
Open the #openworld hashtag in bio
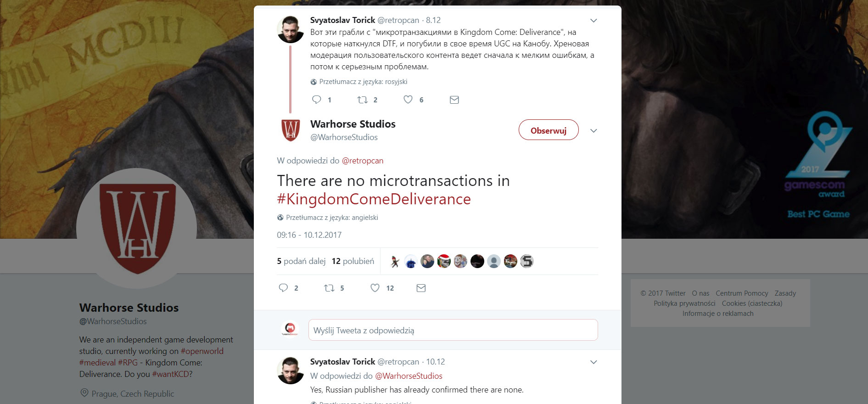click(x=202, y=351)
